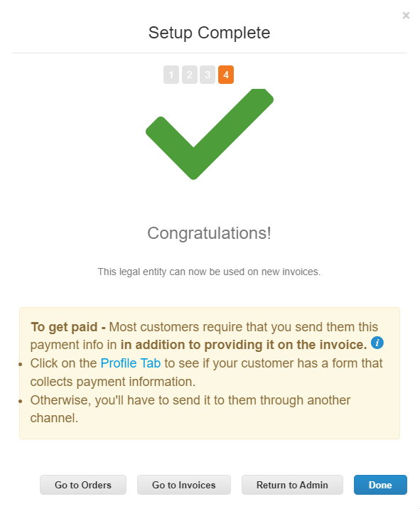Click the bold 'in addition to providing' text
The image size is (420, 509).
244,345
